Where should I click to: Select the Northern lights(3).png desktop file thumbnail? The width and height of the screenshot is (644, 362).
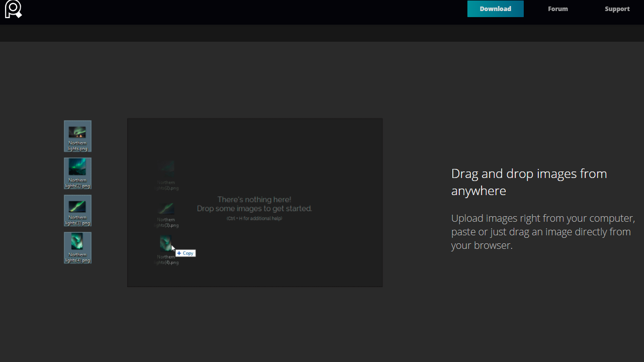tap(77, 206)
